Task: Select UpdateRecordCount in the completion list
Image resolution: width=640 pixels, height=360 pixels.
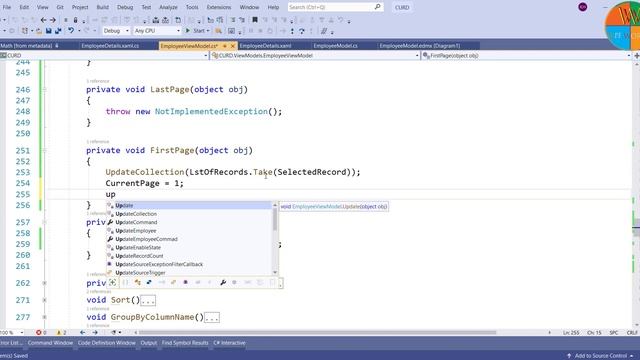Action: click(x=189, y=256)
